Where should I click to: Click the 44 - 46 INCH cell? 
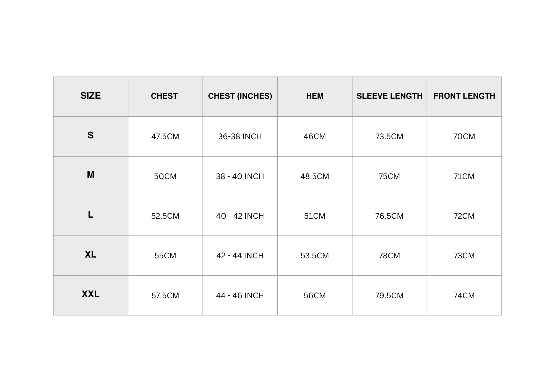pyautogui.click(x=240, y=296)
